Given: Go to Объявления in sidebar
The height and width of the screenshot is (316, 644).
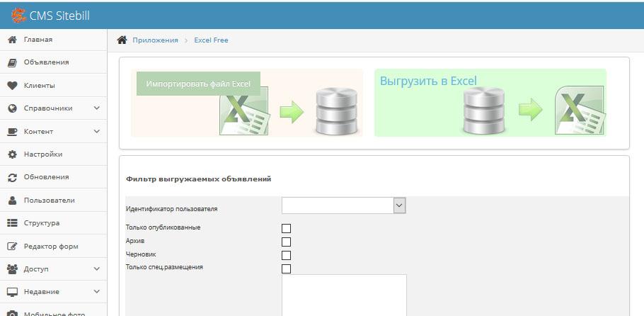Looking at the screenshot, I should [53, 62].
